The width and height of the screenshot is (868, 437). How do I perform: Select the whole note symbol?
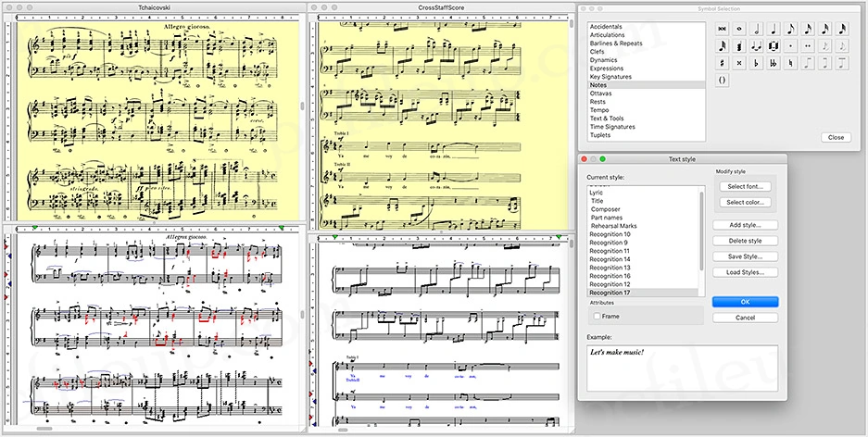(739, 29)
